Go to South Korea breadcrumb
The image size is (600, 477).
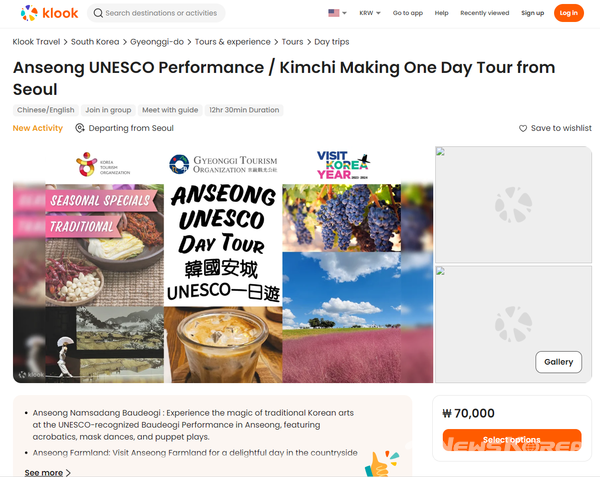95,42
